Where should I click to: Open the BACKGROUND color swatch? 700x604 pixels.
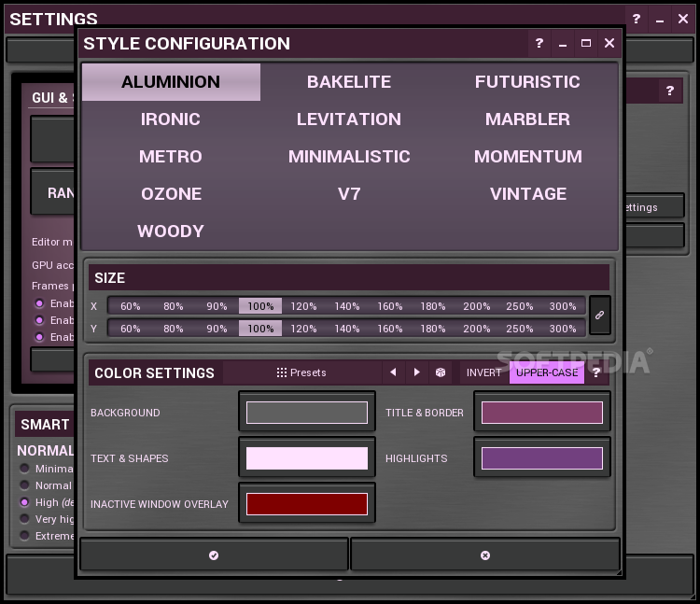307,412
